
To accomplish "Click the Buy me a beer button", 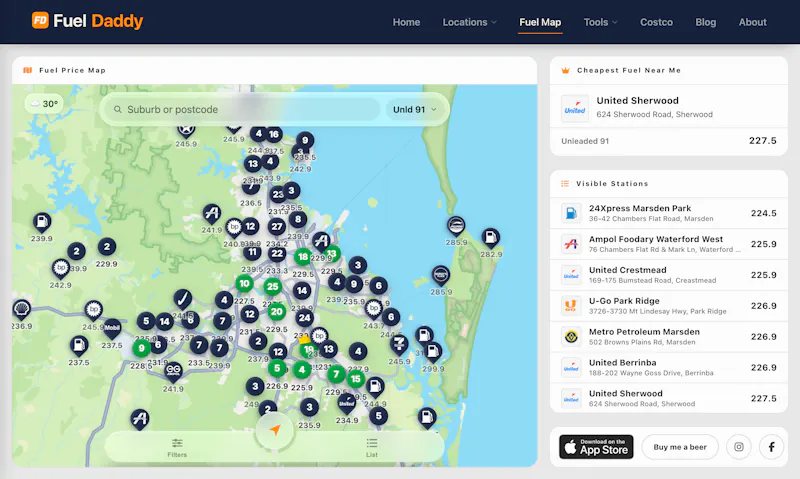I will click(x=680, y=447).
